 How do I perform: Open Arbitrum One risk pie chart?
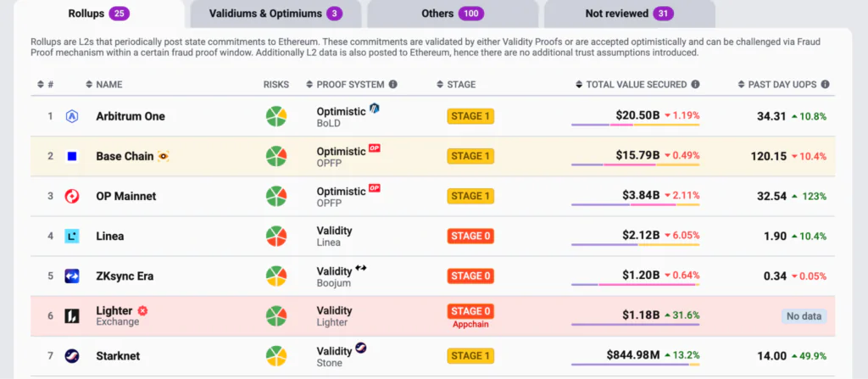click(276, 116)
